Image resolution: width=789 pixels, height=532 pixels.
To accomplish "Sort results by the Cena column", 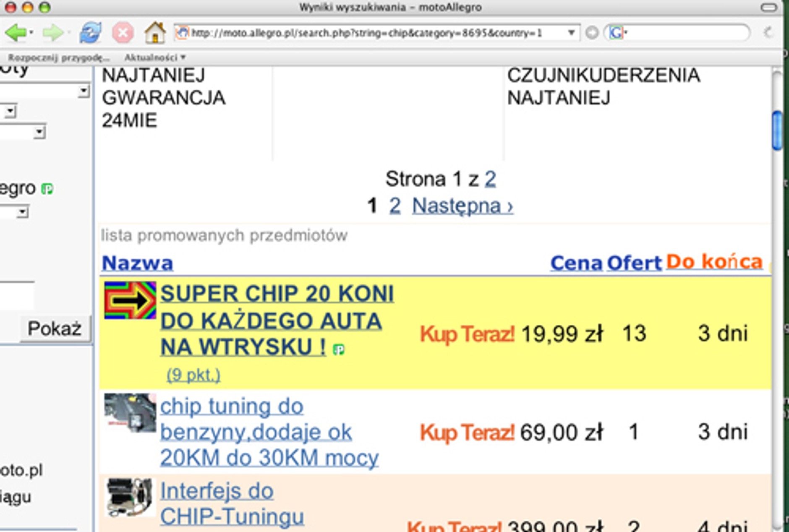I will (575, 262).
